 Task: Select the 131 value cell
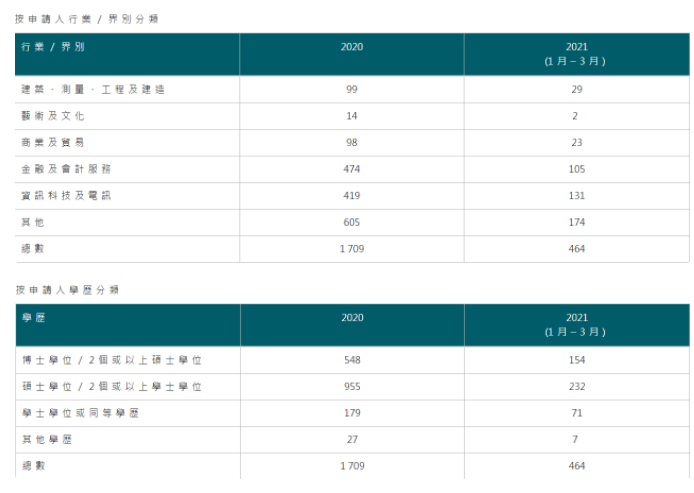[x=576, y=196]
